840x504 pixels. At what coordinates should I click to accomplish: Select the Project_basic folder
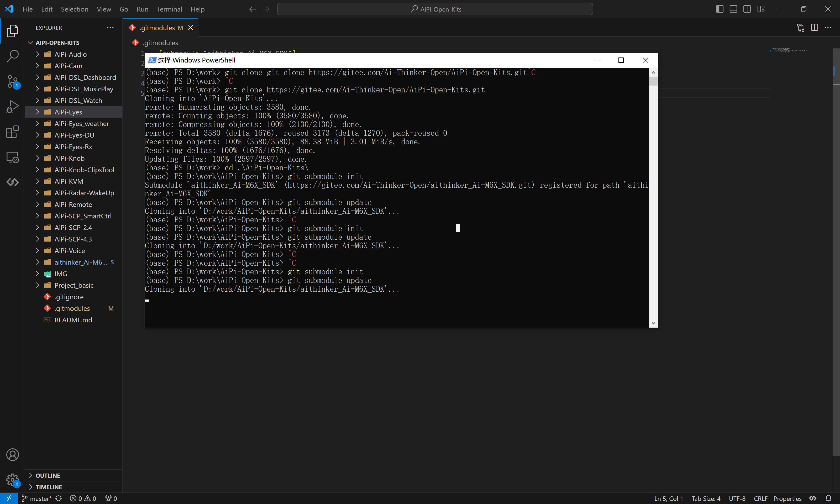coord(73,285)
